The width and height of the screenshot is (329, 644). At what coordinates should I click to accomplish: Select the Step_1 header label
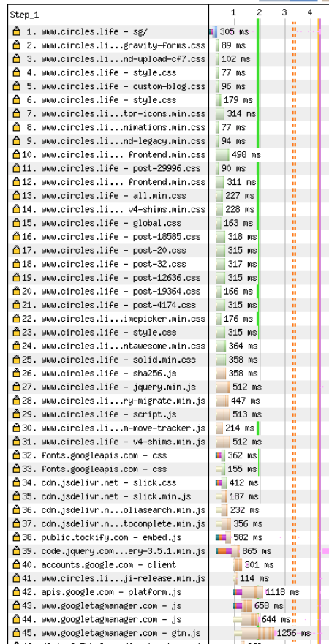coord(24,15)
